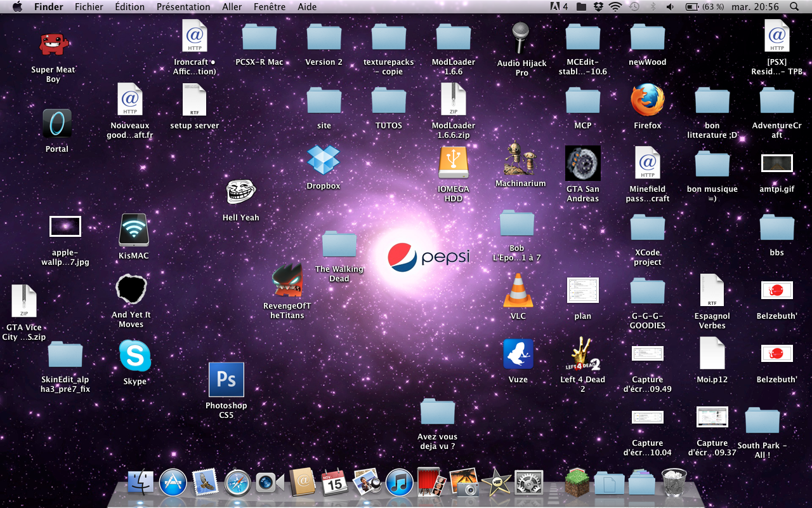Select the Version 2 folder
Image resolution: width=812 pixels, height=508 pixels.
(324, 37)
